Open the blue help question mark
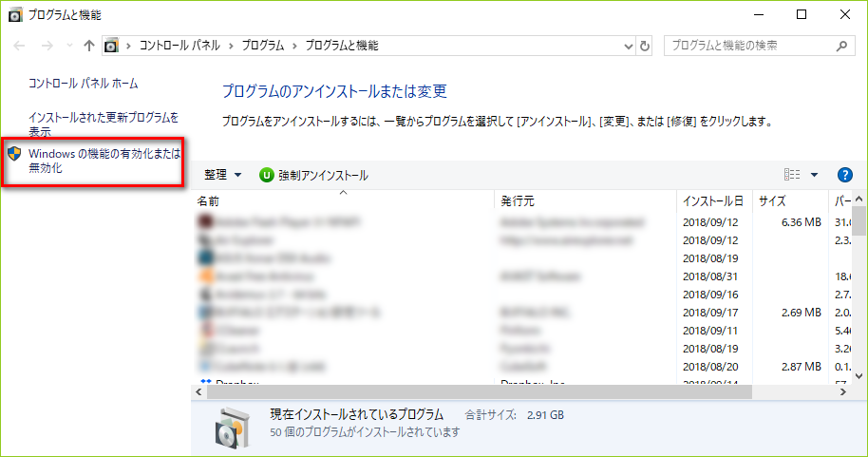 point(844,175)
